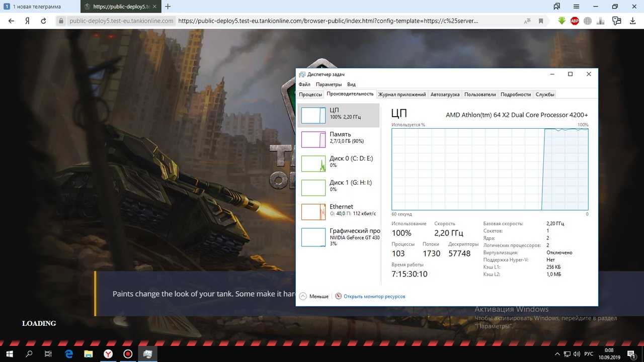The image size is (644, 362).
Task: Open the red record app on taskbar
Action: pyautogui.click(x=128, y=354)
